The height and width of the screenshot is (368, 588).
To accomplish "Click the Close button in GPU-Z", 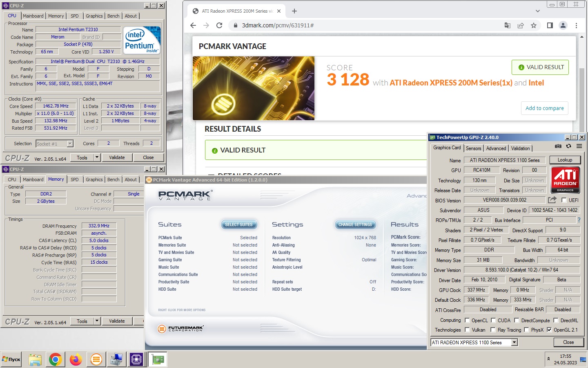I will (x=568, y=342).
